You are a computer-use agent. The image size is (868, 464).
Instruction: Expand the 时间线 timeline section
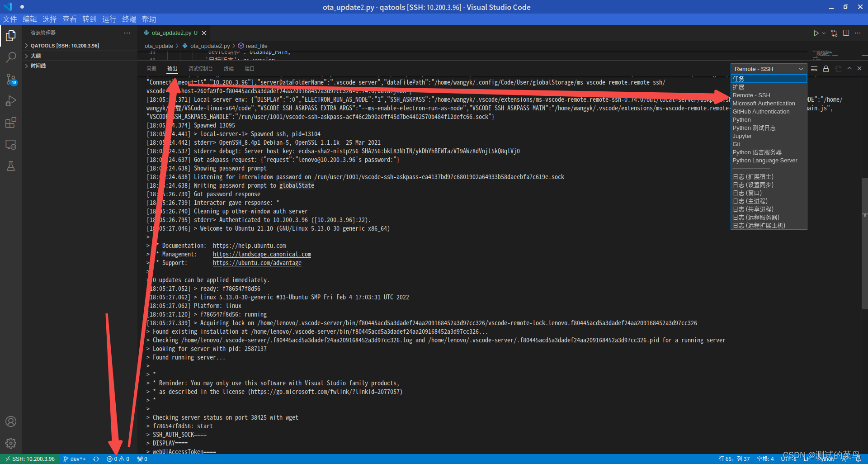80,66
